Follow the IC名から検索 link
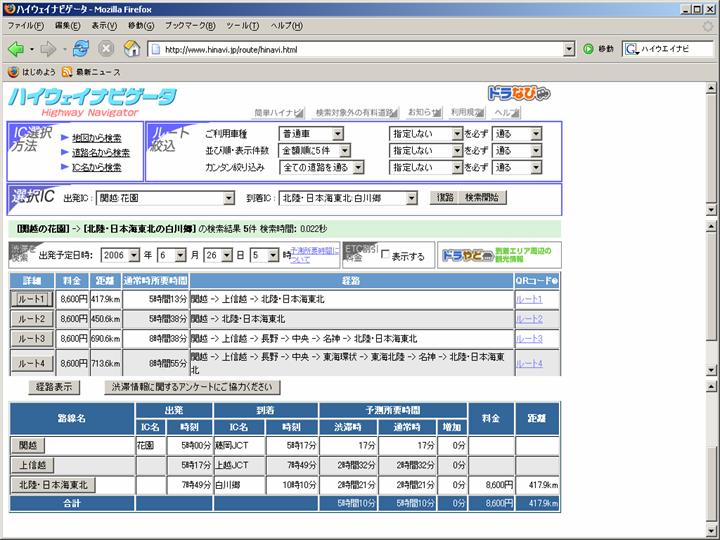 click(96, 167)
